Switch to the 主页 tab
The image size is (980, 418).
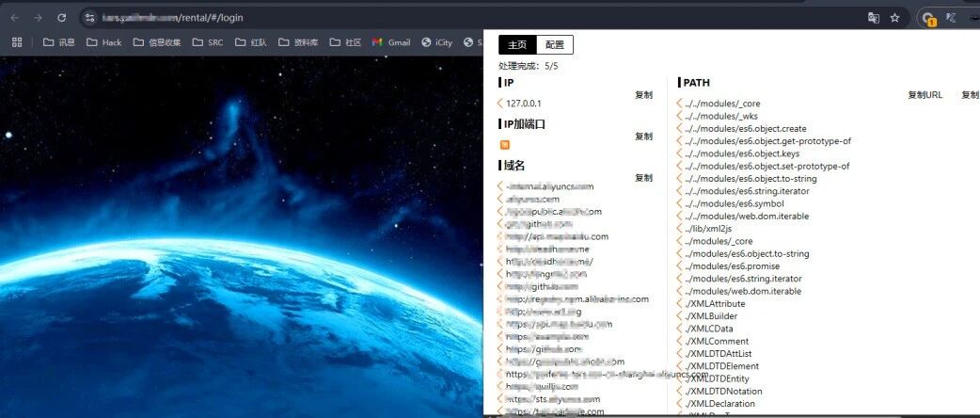517,45
